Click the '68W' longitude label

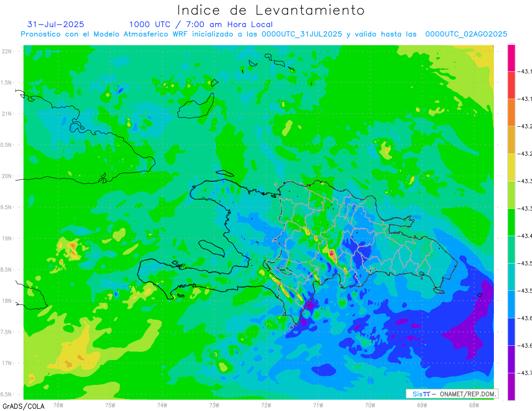coord(474,405)
